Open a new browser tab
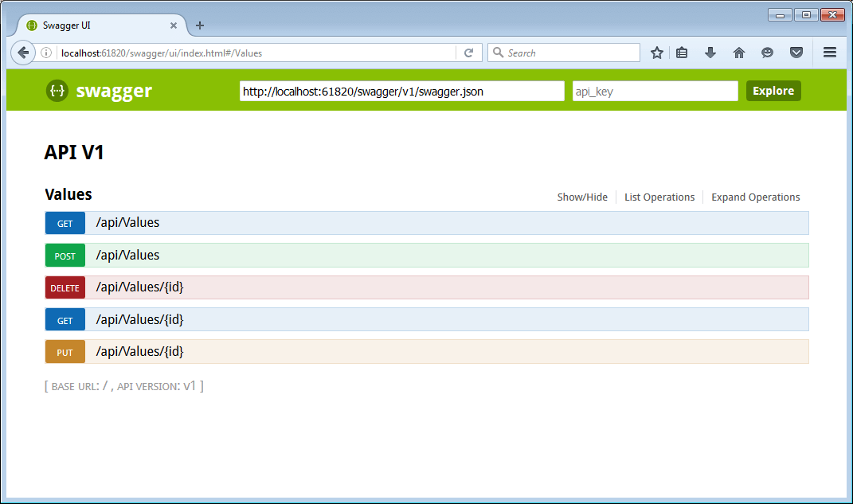Image resolution: width=853 pixels, height=504 pixels. pos(200,25)
